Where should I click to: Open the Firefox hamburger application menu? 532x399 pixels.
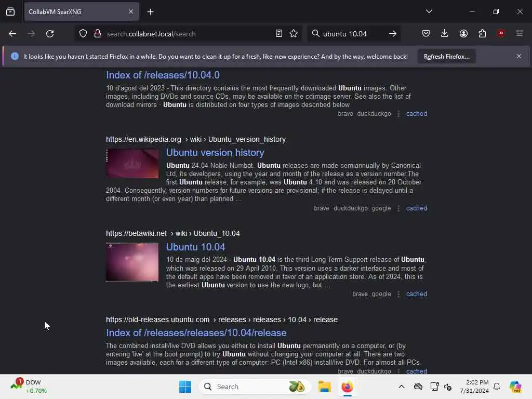(519, 33)
